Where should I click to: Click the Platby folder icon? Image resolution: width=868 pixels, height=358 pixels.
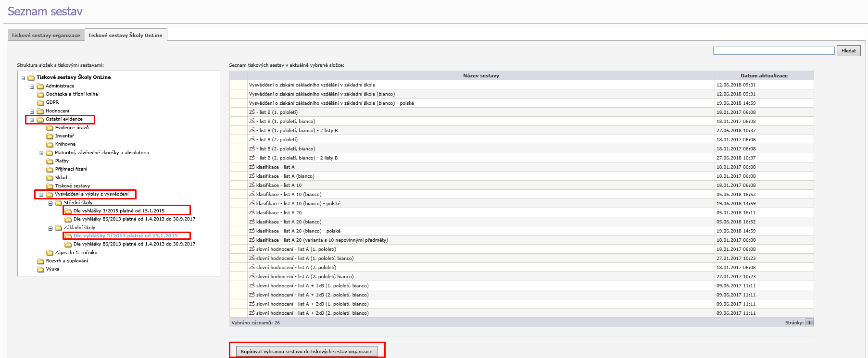coord(50,161)
